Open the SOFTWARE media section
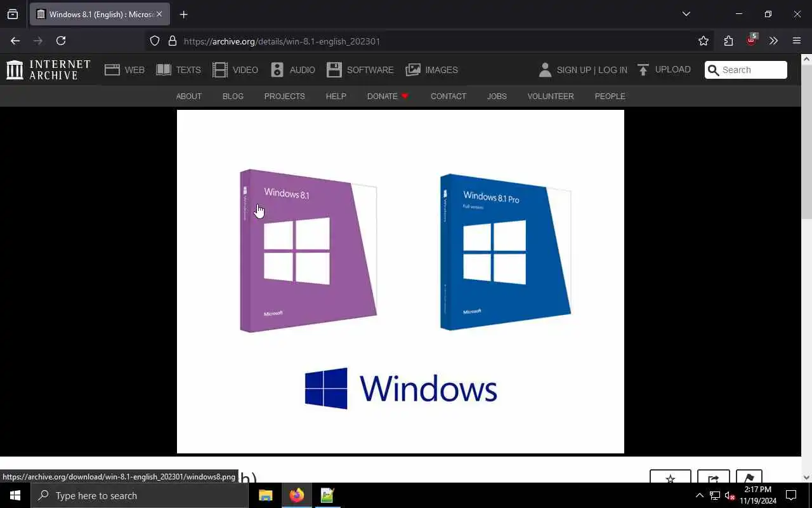812x508 pixels. 360,70
